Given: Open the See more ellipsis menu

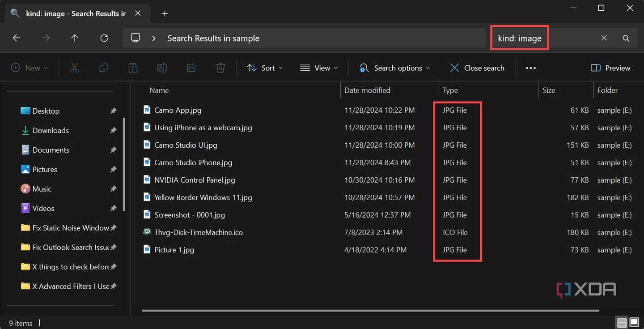Looking at the screenshot, I should pos(531,68).
